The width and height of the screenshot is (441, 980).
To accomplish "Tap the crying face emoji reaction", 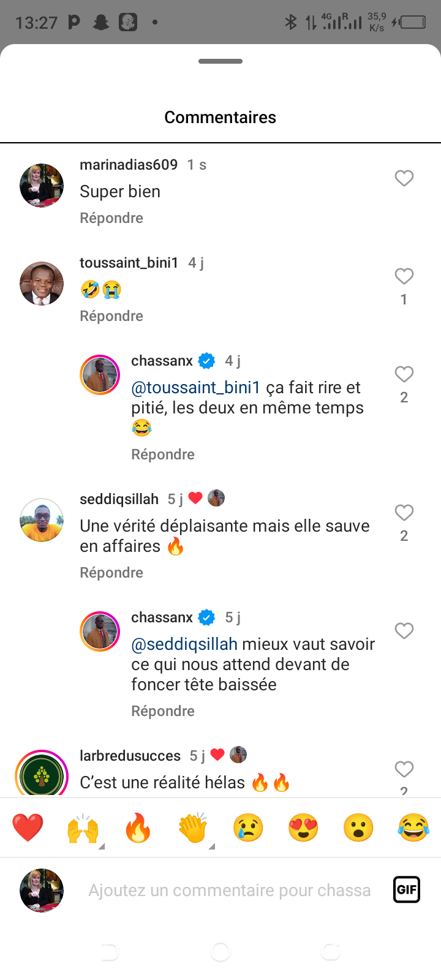I will coord(248,828).
